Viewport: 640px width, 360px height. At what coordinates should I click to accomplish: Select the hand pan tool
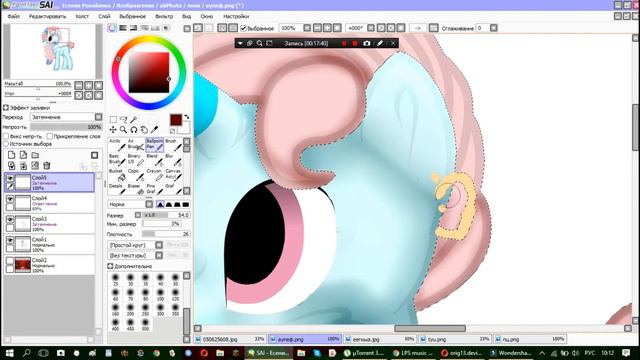(144, 130)
